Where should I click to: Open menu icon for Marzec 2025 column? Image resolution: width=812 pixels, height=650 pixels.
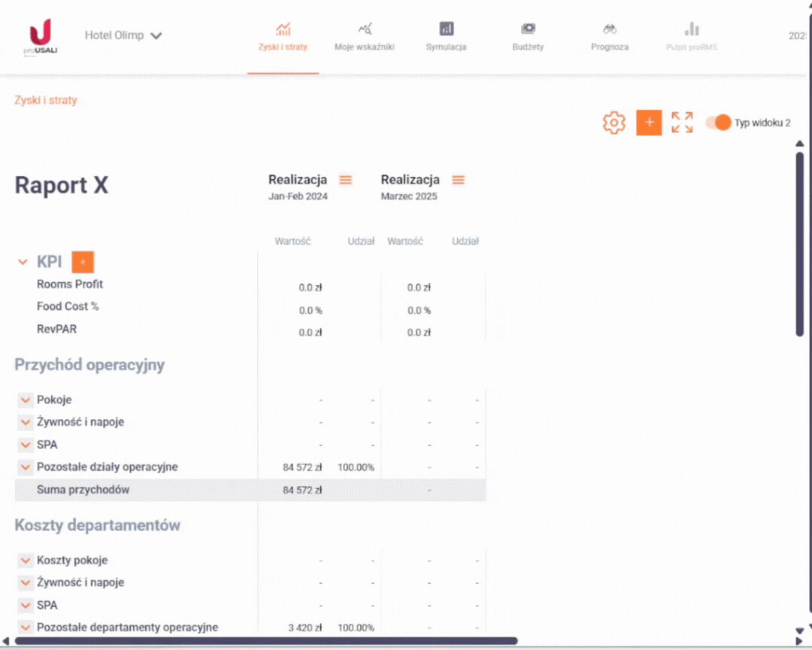click(458, 180)
